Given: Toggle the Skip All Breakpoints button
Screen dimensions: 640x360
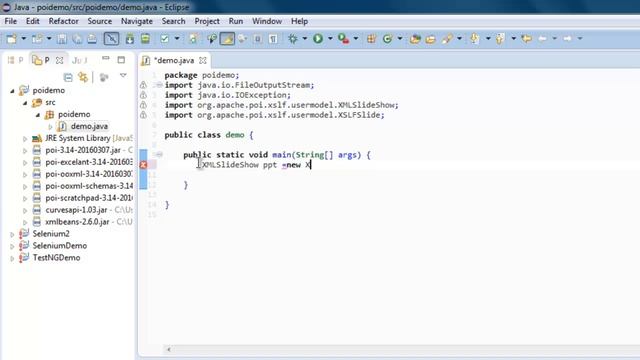Looking at the screenshot, I should coord(111,39).
